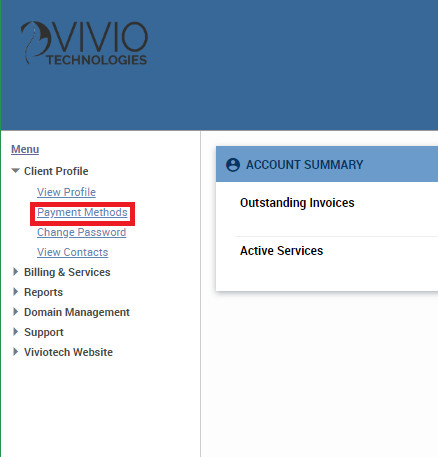Open the Payment Methods link
The image size is (438, 457).
tap(82, 212)
